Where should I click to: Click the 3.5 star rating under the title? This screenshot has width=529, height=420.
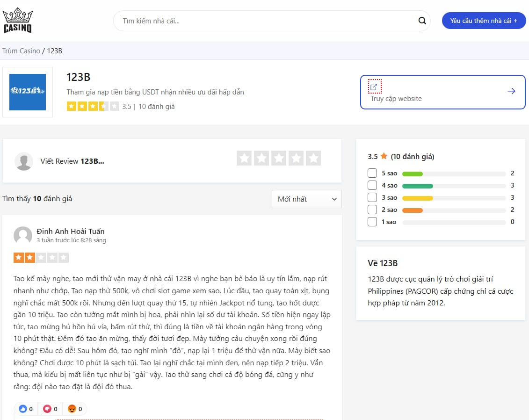[93, 107]
